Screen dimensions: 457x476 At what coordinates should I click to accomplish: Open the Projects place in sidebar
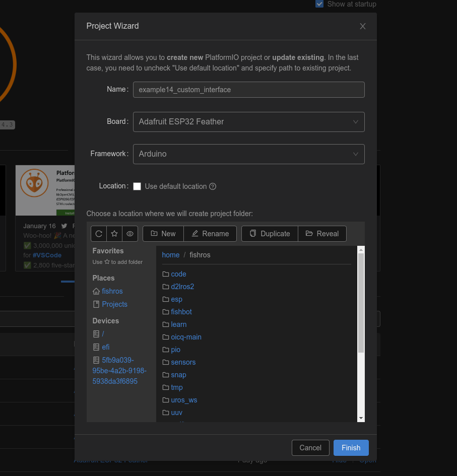[114, 304]
